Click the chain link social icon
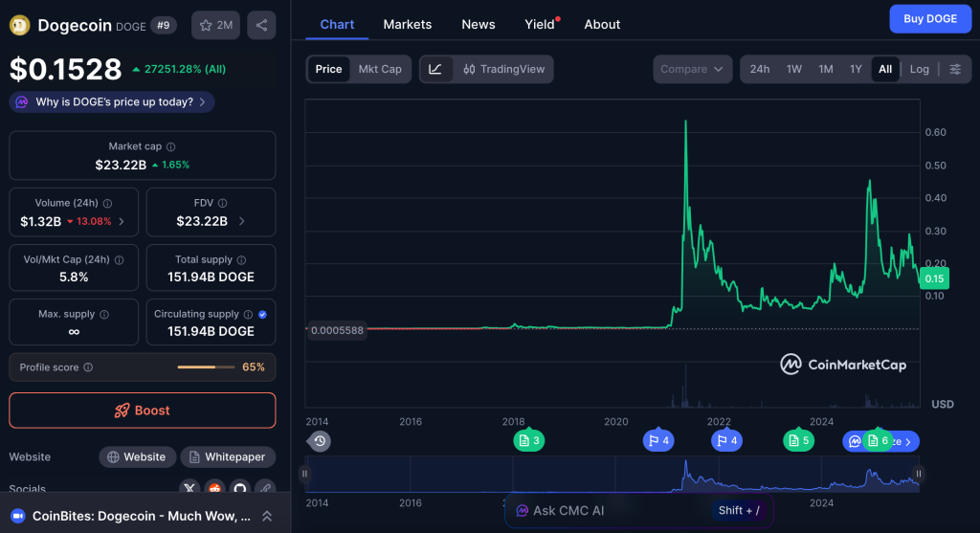Screen dimensions: 980x533 click(265, 488)
